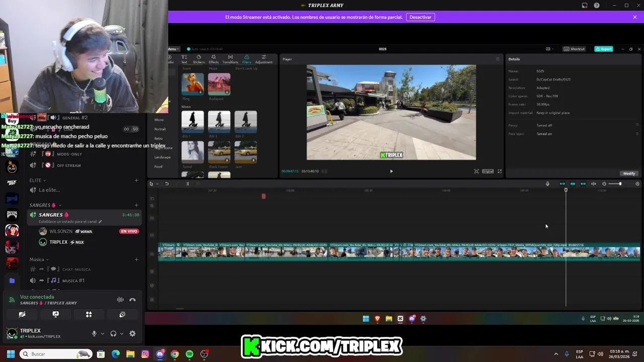Viewport: 644px width, 362px height.
Task: Open the microphone input options arrow
Action: pos(103,333)
